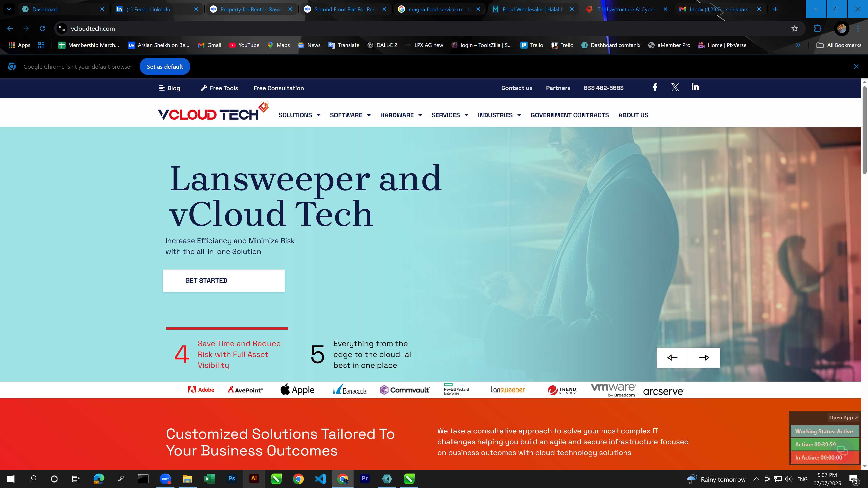Open the X (Twitter) social icon
This screenshot has height=488, width=868.
click(675, 88)
